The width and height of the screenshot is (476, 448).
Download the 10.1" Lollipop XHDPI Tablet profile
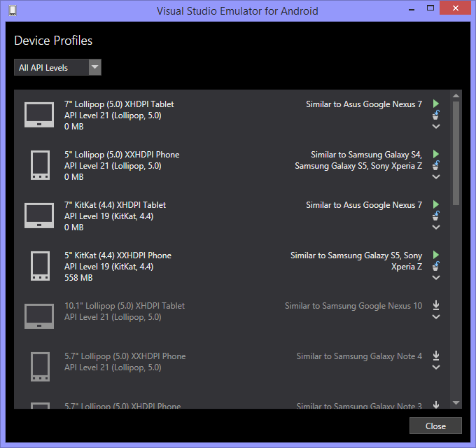pos(436,304)
